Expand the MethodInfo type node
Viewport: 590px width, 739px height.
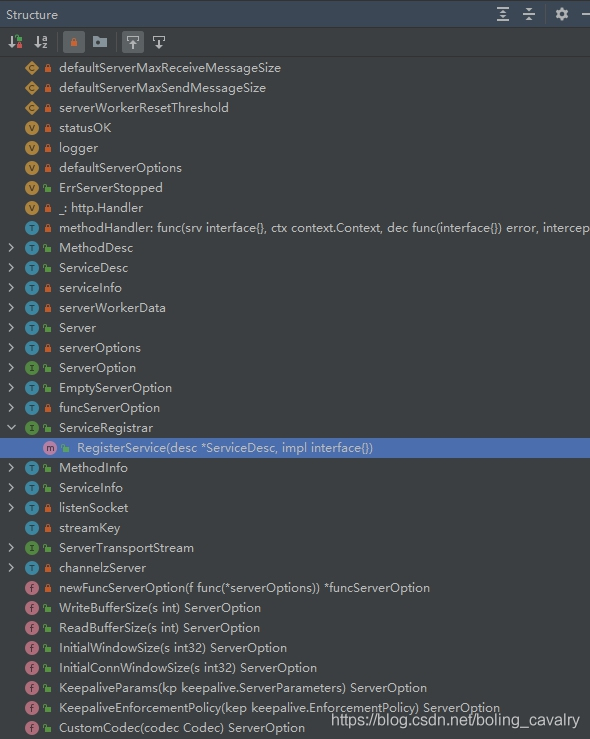pyautogui.click(x=11, y=468)
